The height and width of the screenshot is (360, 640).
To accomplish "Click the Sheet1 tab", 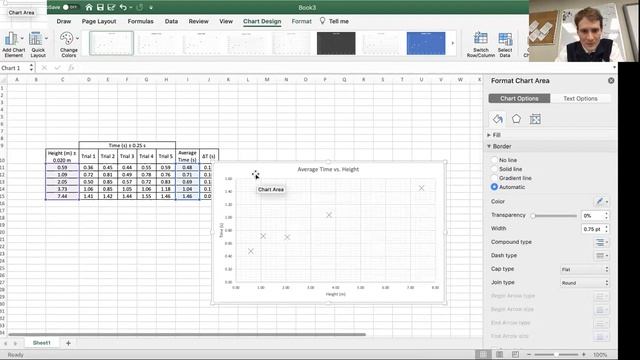I will pyautogui.click(x=42, y=343).
